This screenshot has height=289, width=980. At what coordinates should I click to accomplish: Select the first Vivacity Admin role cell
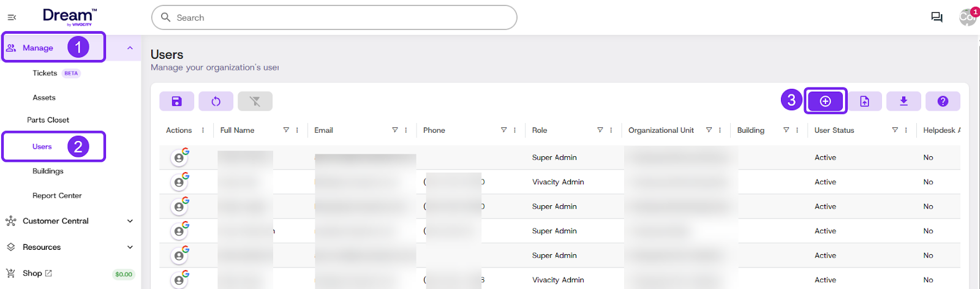[558, 182]
